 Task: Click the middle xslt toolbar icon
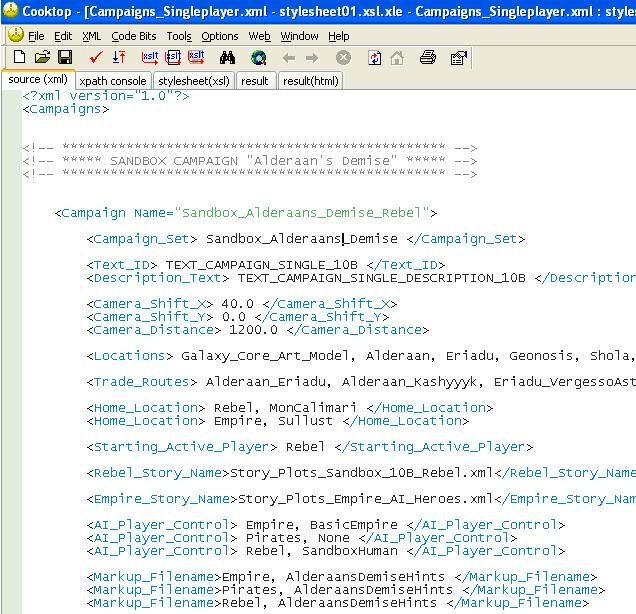(173, 57)
